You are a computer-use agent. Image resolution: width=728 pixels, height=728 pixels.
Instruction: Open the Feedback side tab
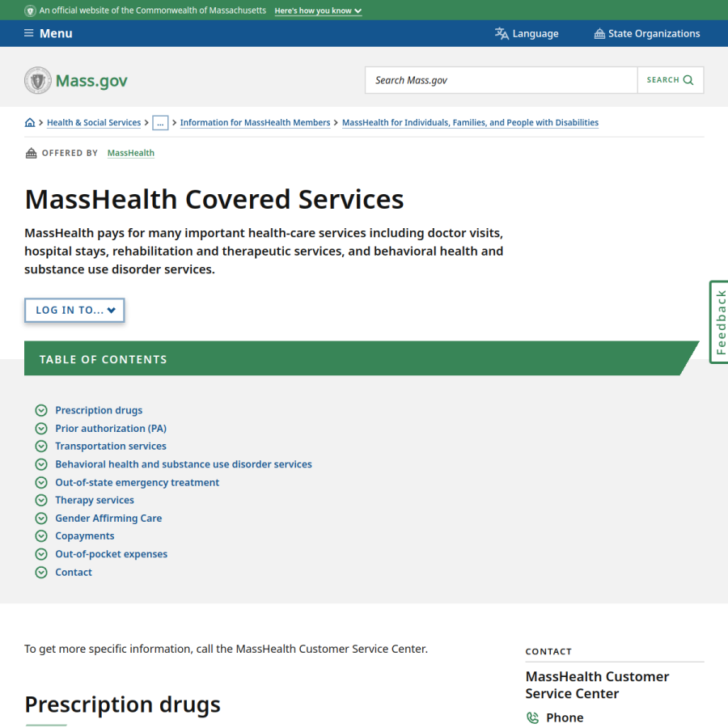[719, 322]
